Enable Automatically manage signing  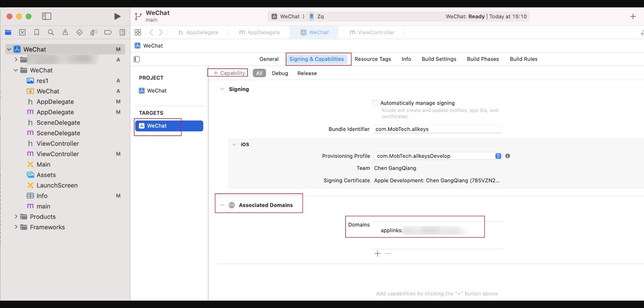pyautogui.click(x=375, y=103)
